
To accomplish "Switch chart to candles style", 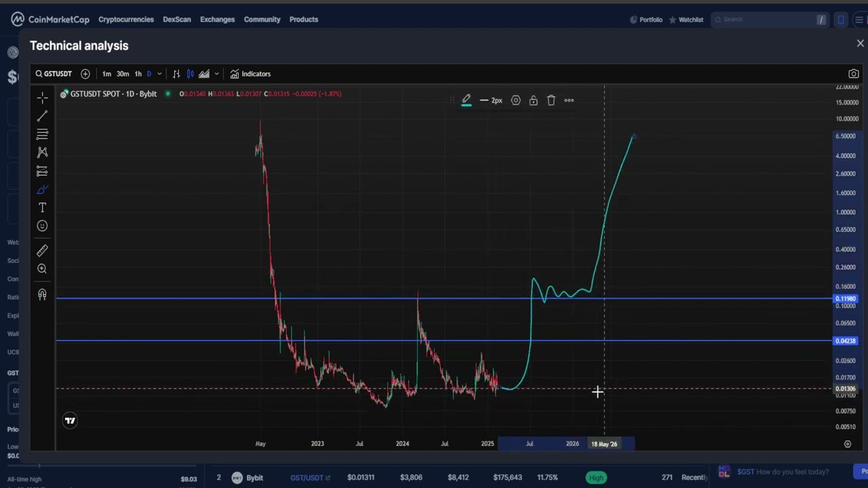I will (x=191, y=74).
